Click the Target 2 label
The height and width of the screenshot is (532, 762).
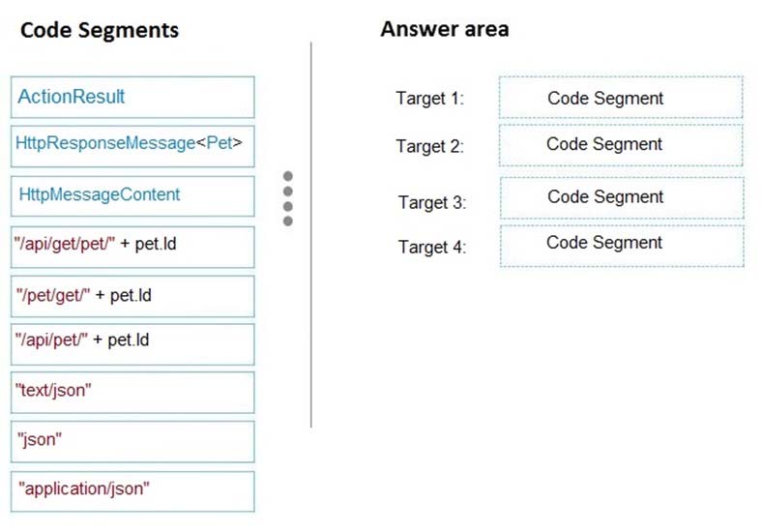[430, 146]
